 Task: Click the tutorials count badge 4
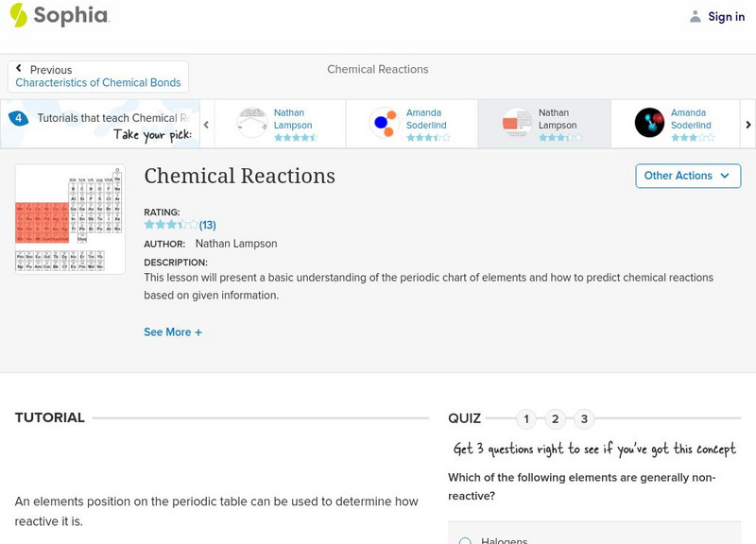[18, 118]
